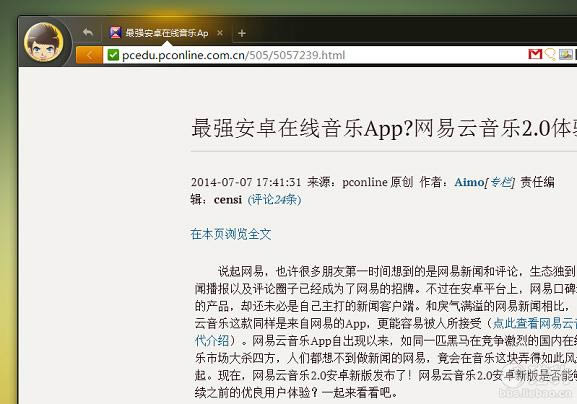Click 在本页浏览全文 to view full article
The image size is (577, 404).
point(231,234)
